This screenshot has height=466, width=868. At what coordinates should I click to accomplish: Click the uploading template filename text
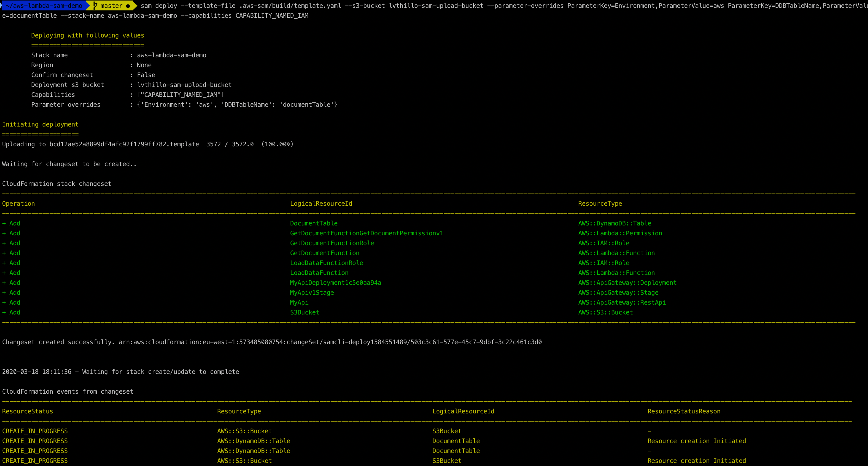tap(124, 144)
